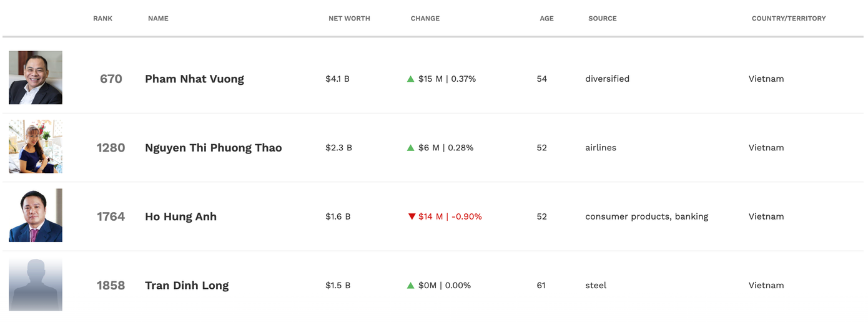
Task: Click red down arrow beside $14 M
Action: click(412, 216)
